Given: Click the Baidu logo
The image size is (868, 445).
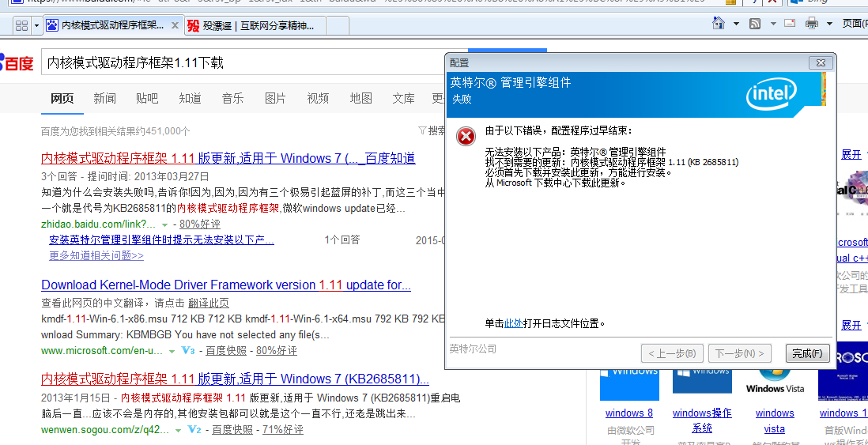Looking at the screenshot, I should [17, 62].
